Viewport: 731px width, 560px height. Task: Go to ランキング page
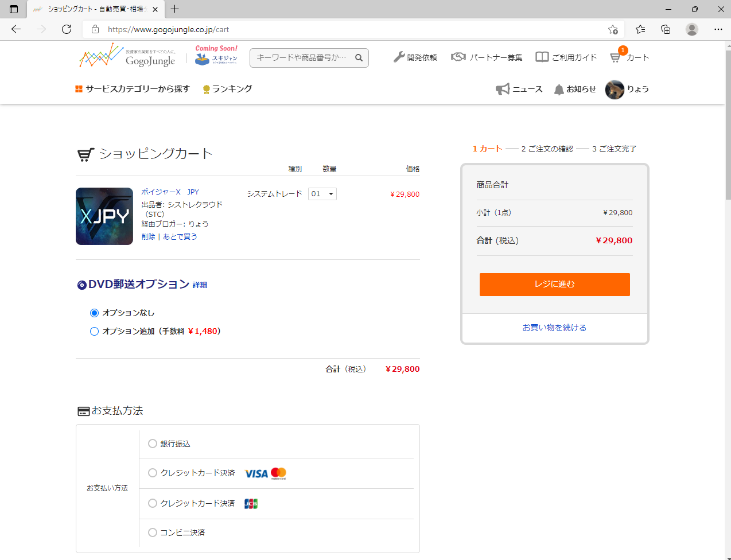click(x=228, y=89)
